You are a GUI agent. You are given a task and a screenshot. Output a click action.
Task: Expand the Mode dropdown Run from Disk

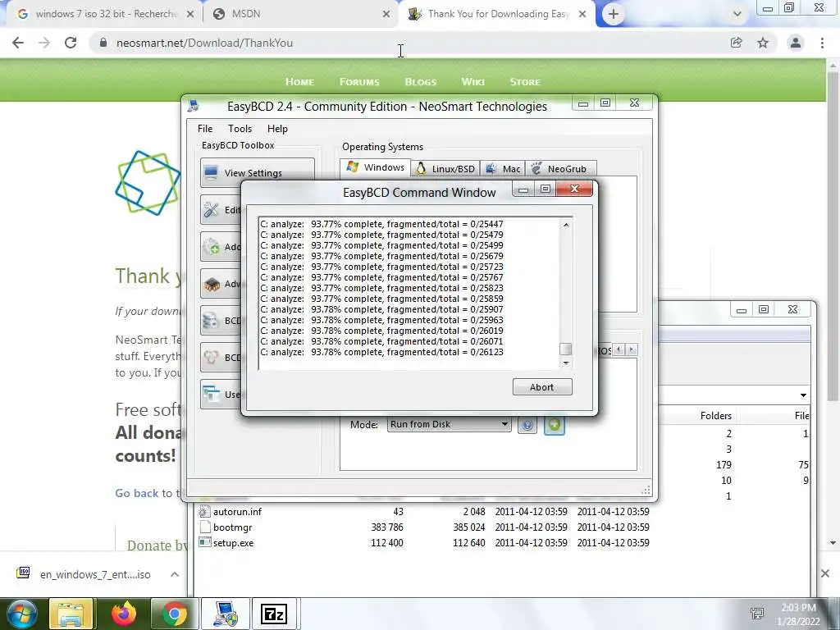pos(449,424)
